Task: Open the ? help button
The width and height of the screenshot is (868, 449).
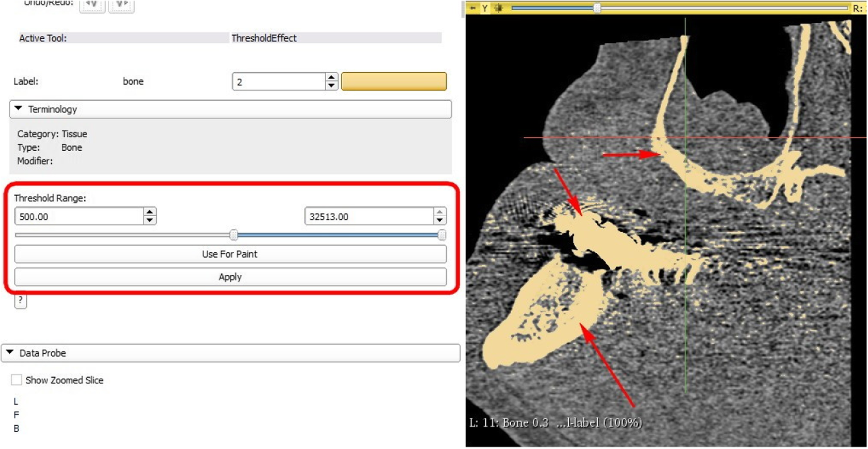Action: 21,301
